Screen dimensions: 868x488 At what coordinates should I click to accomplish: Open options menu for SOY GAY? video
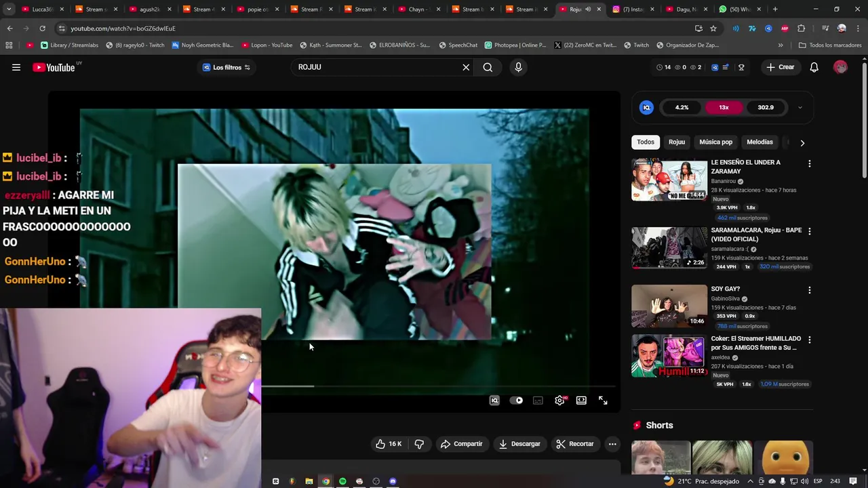[809, 290]
